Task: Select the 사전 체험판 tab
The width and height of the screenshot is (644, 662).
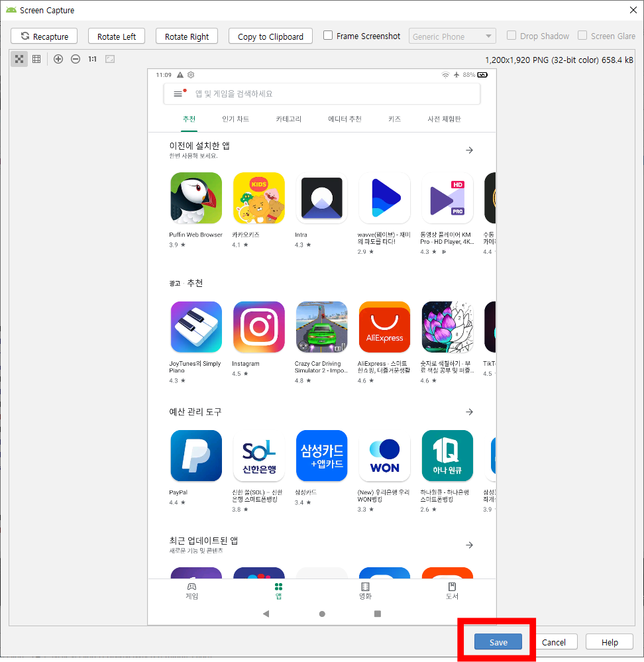Action: point(444,119)
